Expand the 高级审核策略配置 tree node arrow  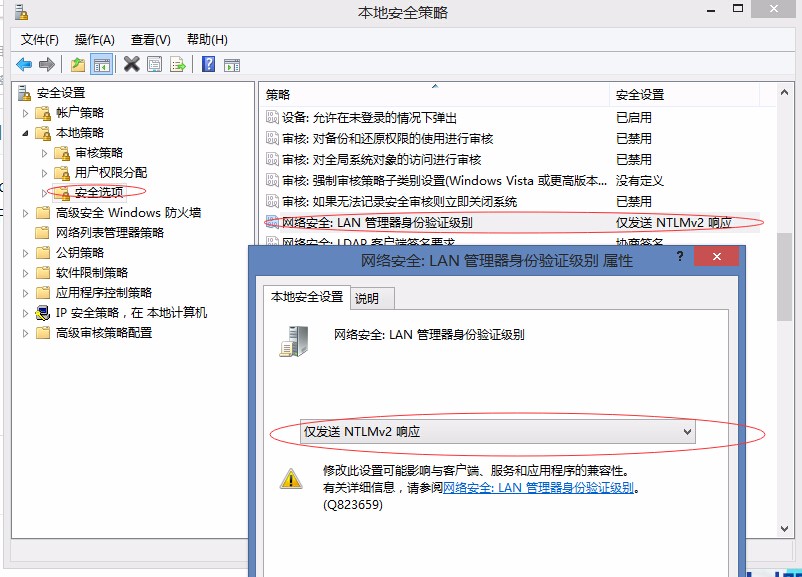[x=26, y=333]
